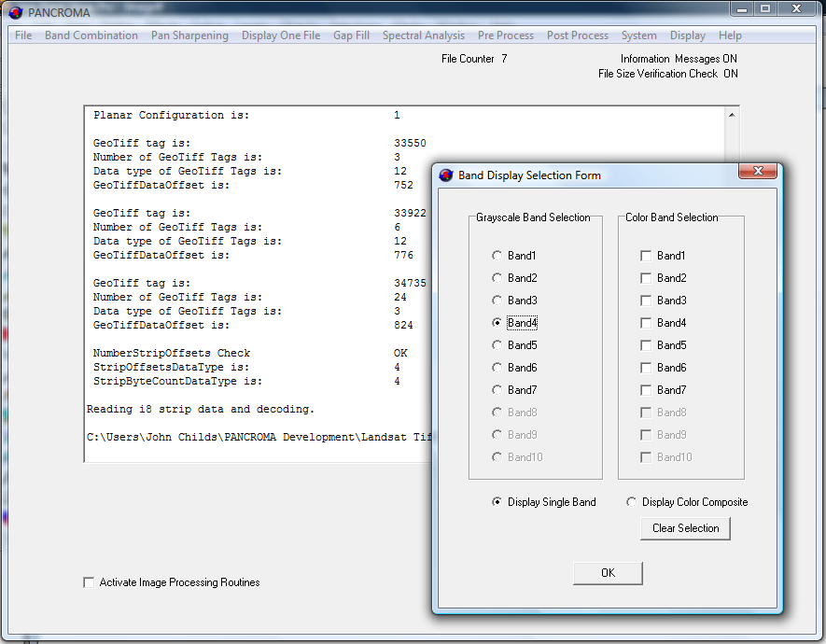Close the Band Display Selection Form dialog

coord(758,171)
